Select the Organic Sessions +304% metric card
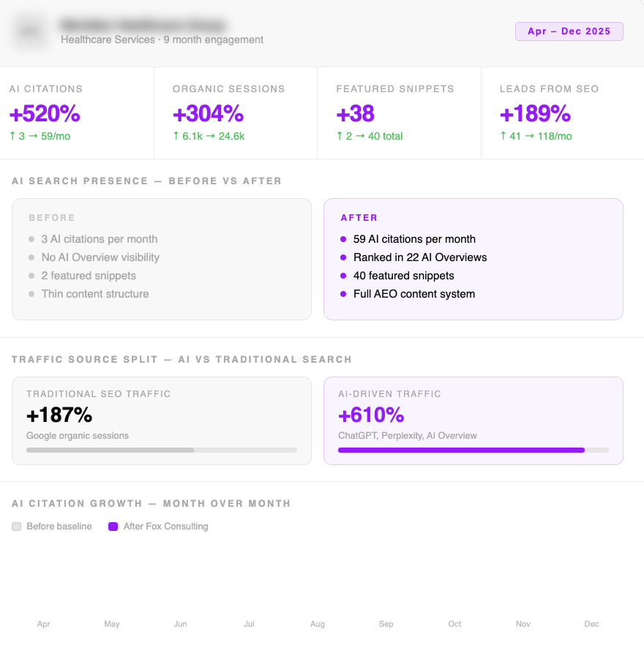The width and height of the screenshot is (644, 645). pyautogui.click(x=235, y=113)
